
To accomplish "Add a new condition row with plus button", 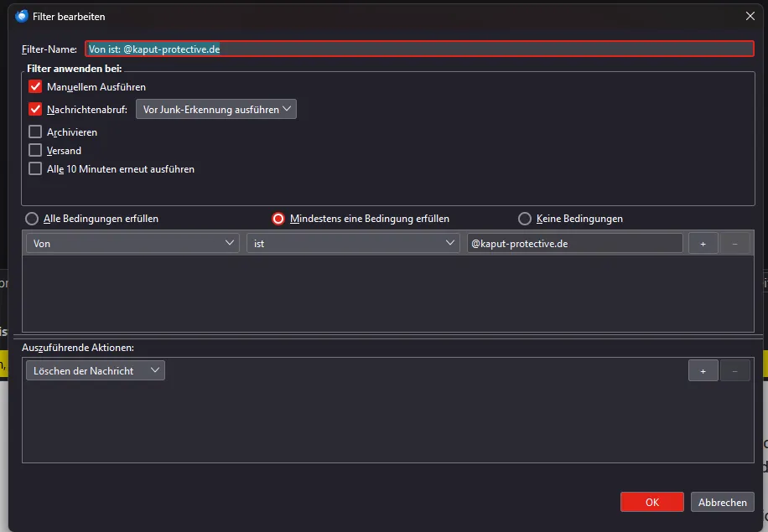I will pos(703,244).
